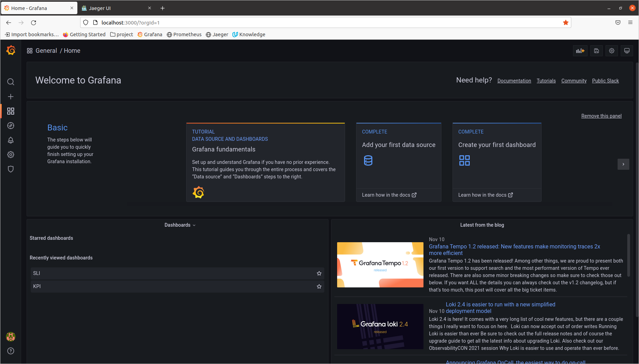Open the KPI recently viewed dashboard
639x364 pixels.
click(x=177, y=286)
